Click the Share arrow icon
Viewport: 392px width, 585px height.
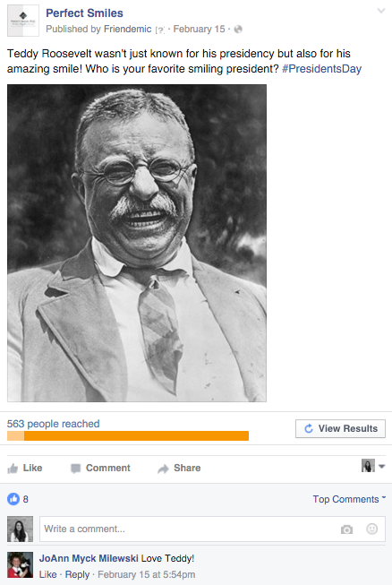(163, 469)
